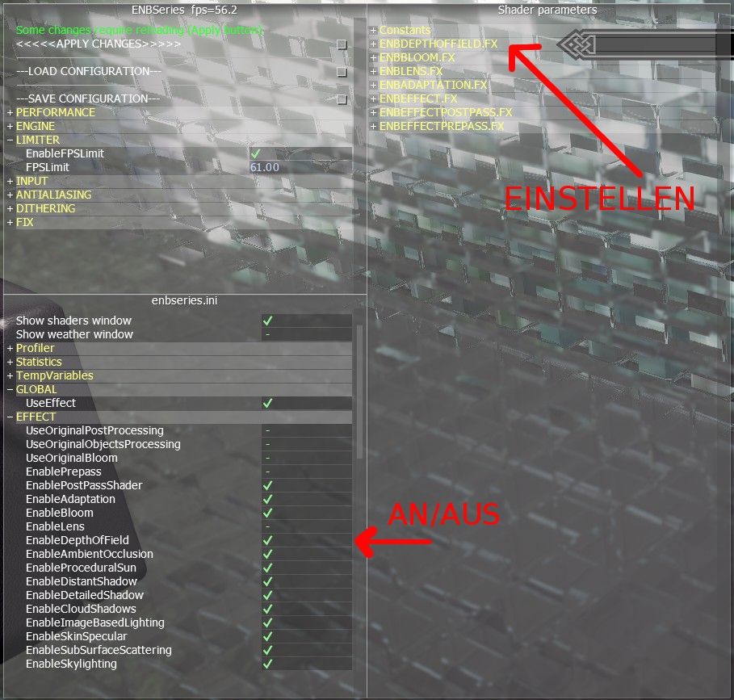The width and height of the screenshot is (734, 700).
Task: Disable EnableAdaptation
Action: click(268, 499)
